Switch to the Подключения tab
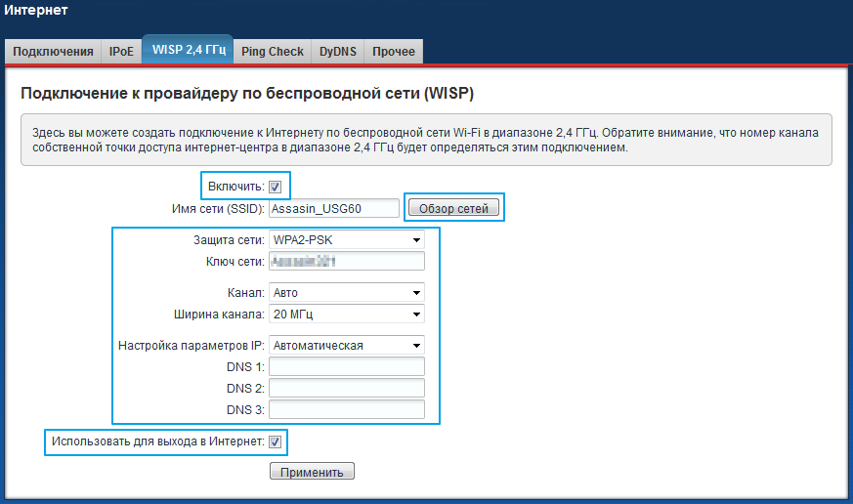 [54, 52]
